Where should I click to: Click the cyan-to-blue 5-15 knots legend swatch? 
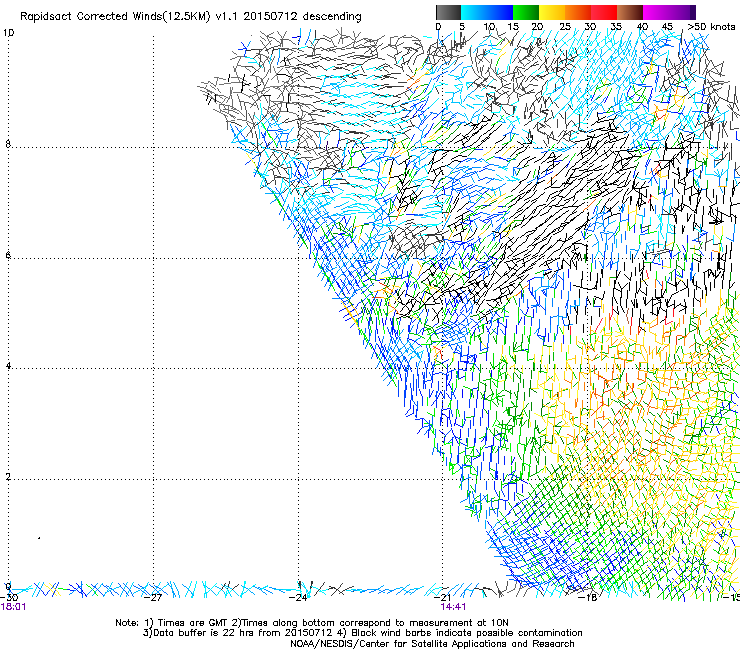[487, 12]
